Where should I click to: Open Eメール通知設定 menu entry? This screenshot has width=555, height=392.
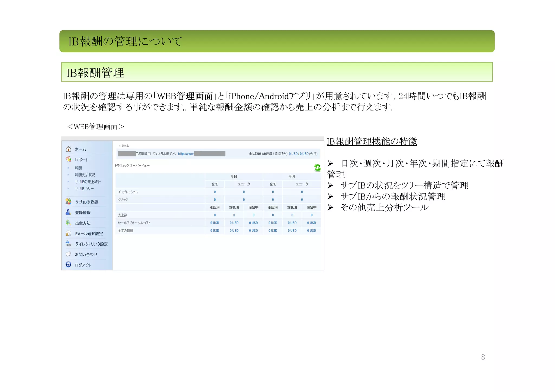tap(89, 234)
